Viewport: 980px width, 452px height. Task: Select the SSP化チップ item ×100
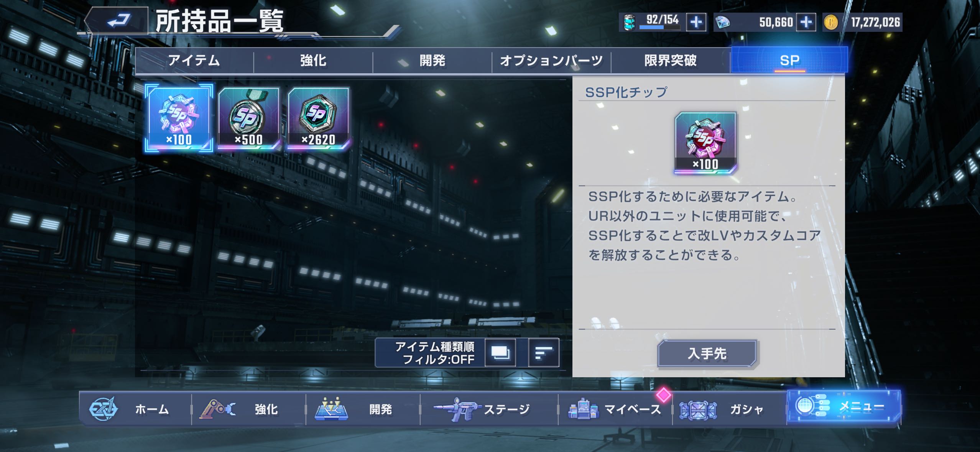[x=179, y=118]
